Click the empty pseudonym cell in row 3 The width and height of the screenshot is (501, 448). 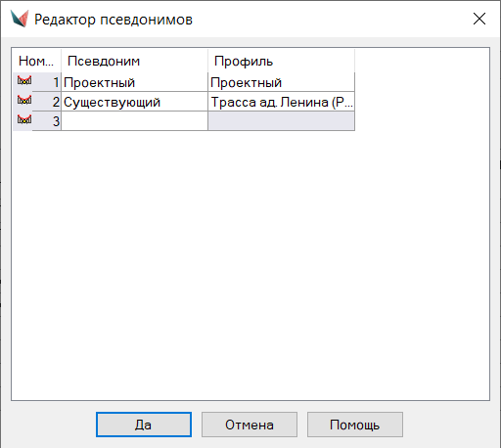click(x=134, y=121)
